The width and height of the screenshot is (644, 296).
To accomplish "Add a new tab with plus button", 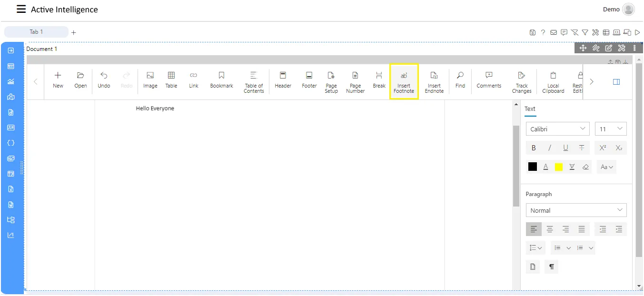I will click(x=73, y=32).
